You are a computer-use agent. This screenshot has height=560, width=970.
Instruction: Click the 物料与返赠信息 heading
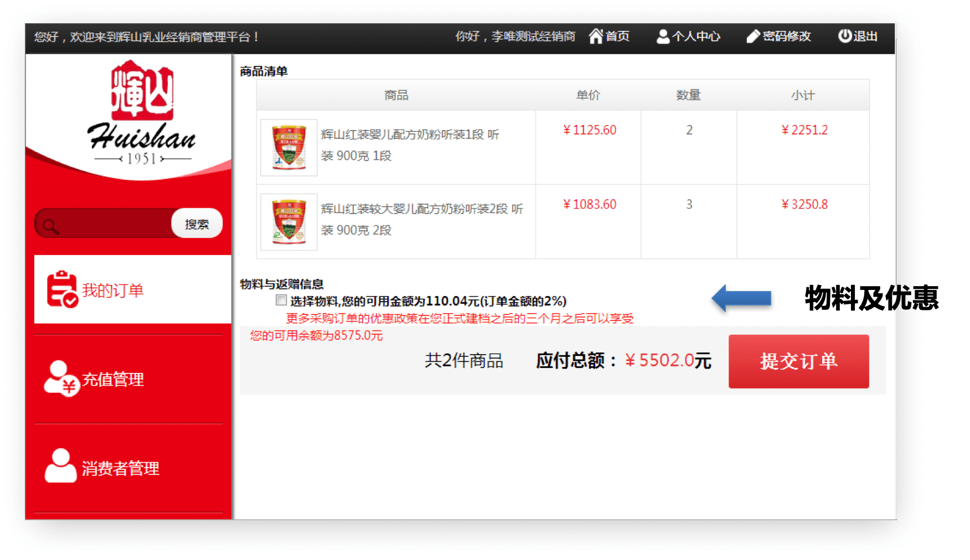(x=282, y=284)
